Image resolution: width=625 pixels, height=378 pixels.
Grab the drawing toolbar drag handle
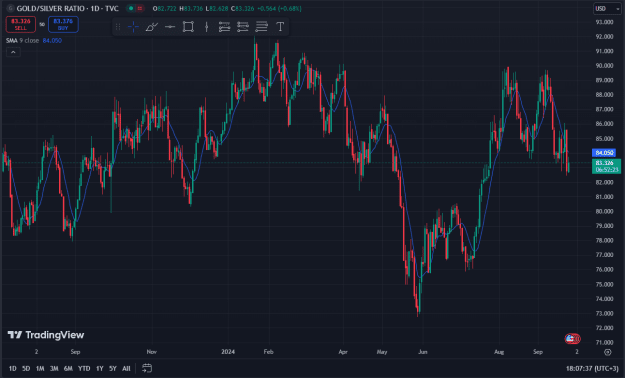click(118, 27)
